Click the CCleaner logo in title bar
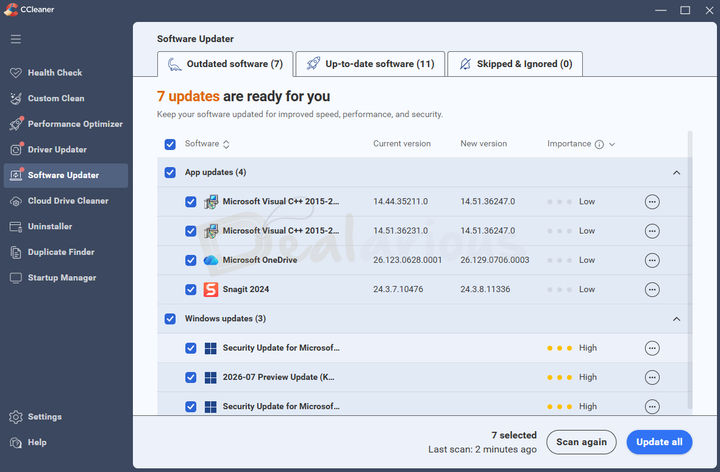This screenshot has height=472, width=720. coord(11,9)
